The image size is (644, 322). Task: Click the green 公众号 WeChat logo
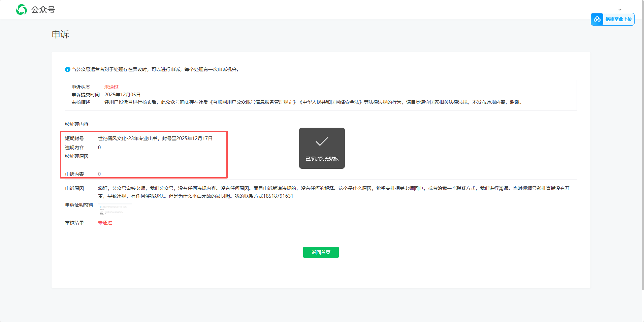[x=21, y=9]
